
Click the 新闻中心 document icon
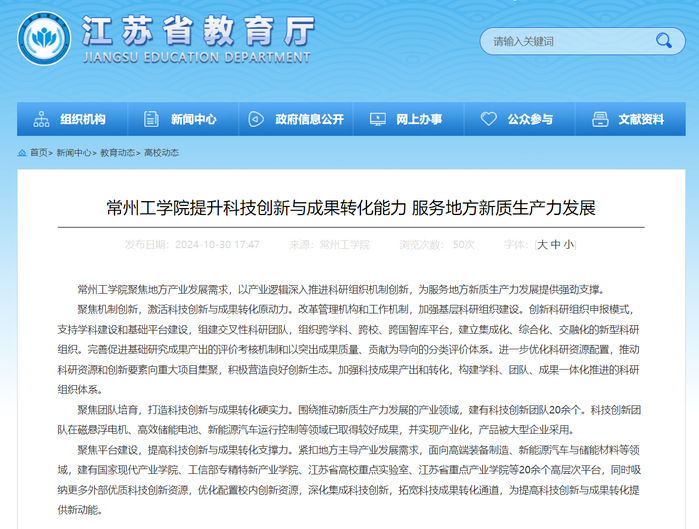[151, 119]
